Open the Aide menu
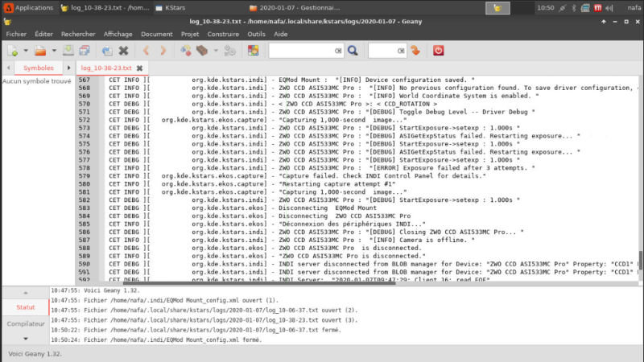This screenshot has height=362, width=644. click(x=280, y=34)
